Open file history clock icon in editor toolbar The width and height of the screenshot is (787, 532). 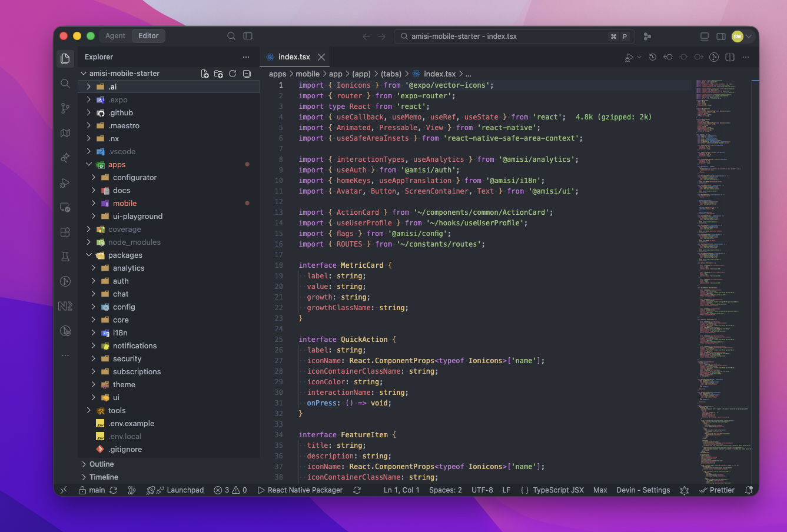(653, 57)
